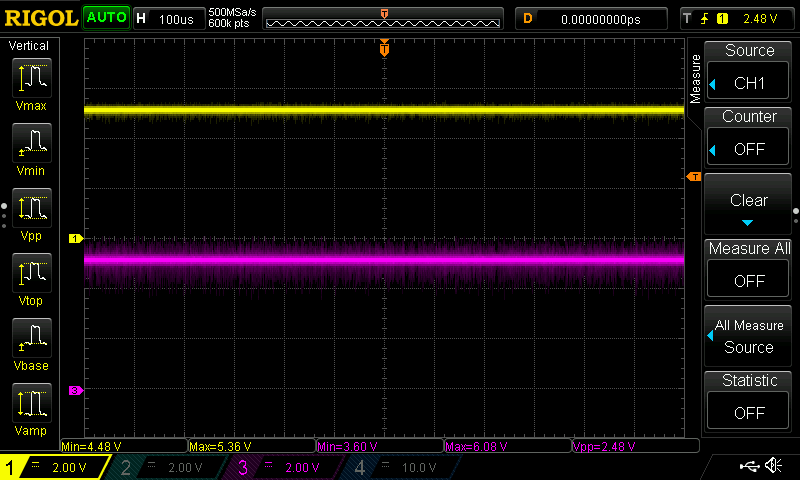Click the waveform memory overview bar
This screenshot has height=480, width=800.
tap(385, 18)
